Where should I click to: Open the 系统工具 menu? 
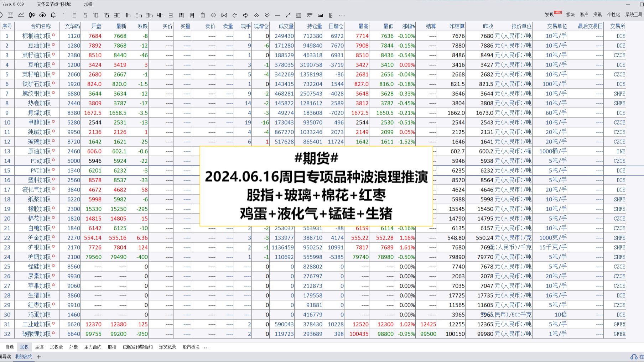634,15
